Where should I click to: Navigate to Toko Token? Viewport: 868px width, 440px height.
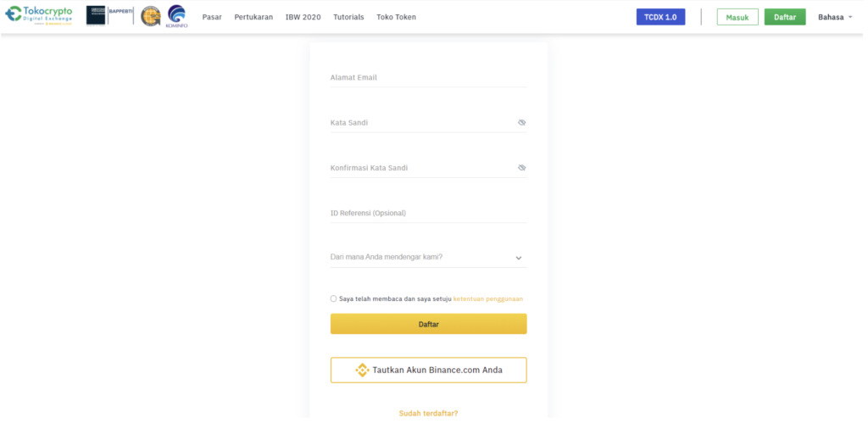pos(396,17)
